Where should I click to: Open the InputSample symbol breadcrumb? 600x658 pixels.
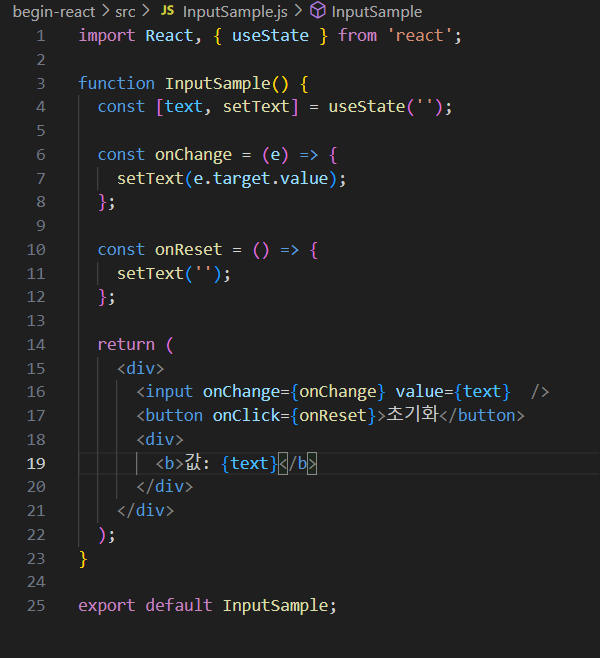(x=376, y=12)
